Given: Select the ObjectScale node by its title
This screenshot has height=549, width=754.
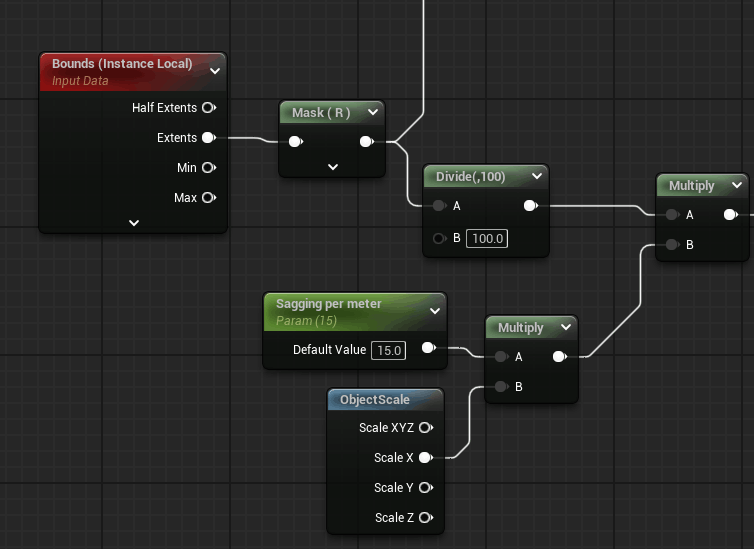Looking at the screenshot, I should [375, 399].
